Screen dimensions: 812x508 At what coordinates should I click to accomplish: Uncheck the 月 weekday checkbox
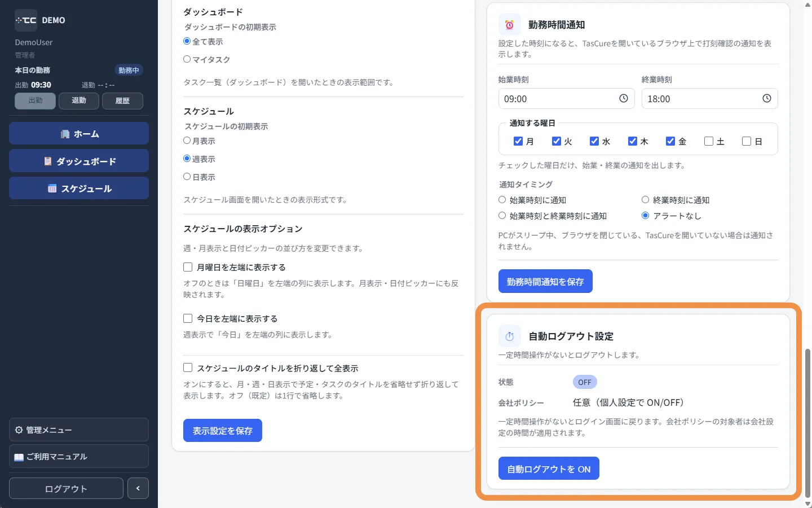pyautogui.click(x=518, y=141)
